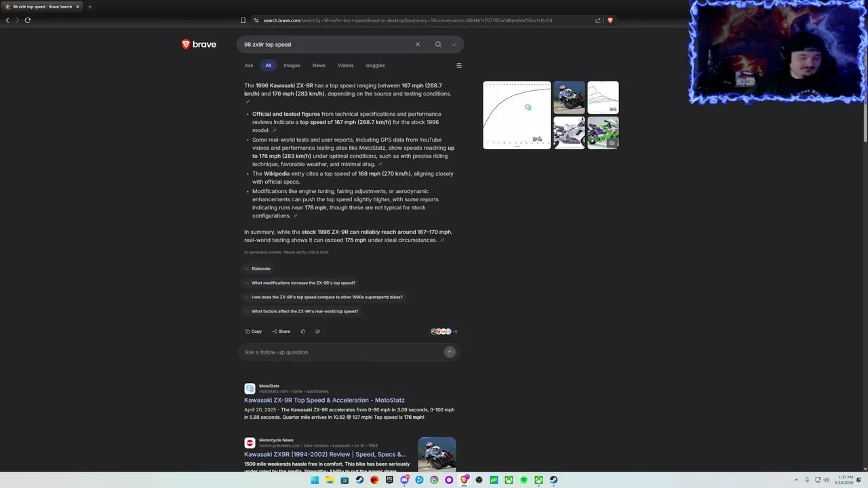Open the green Kawasaki motorcycle thumbnail
This screenshot has width=868, height=488.
[603, 133]
